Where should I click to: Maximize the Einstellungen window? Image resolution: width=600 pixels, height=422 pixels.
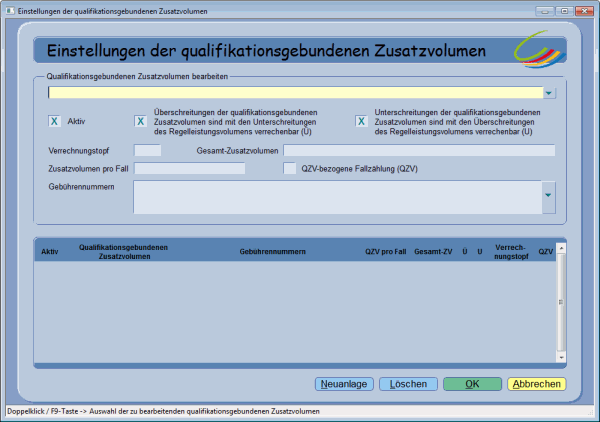coord(564,11)
